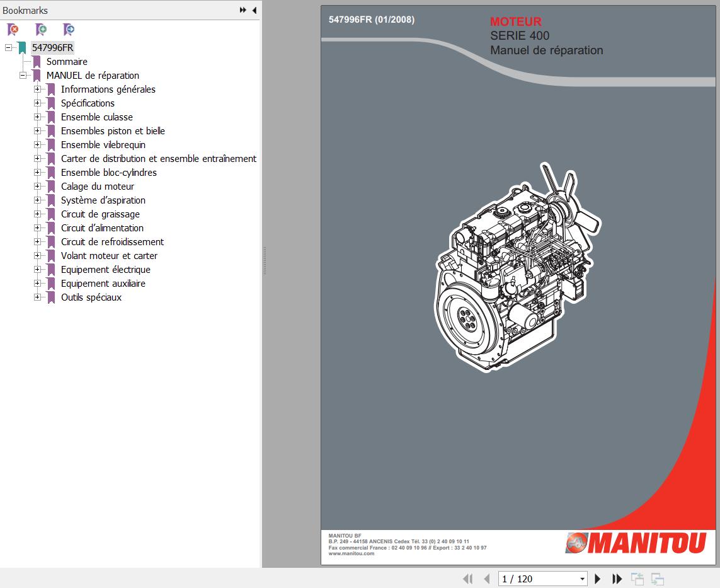The width and height of the screenshot is (720, 588).
Task: Open Calage du moteur bookmark
Action: [98, 187]
